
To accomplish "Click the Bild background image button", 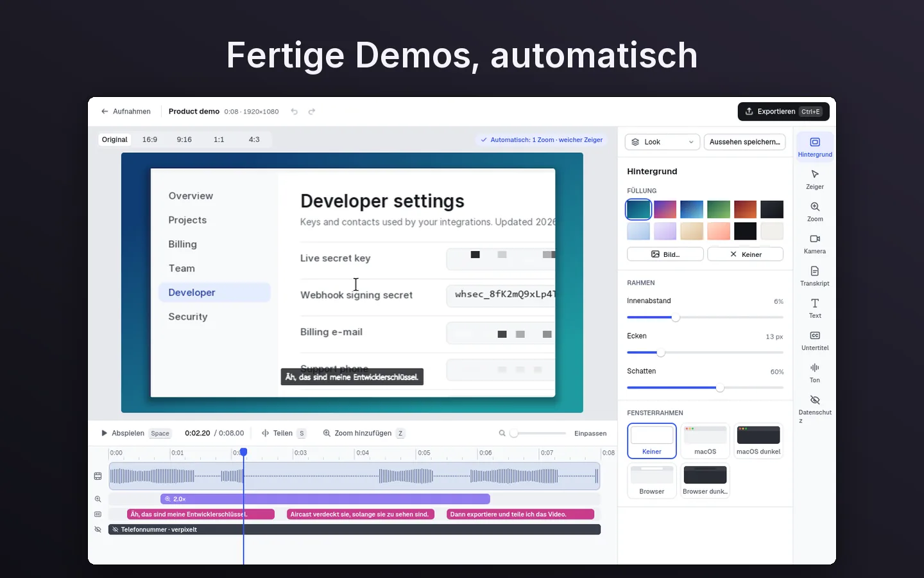I will [665, 254].
